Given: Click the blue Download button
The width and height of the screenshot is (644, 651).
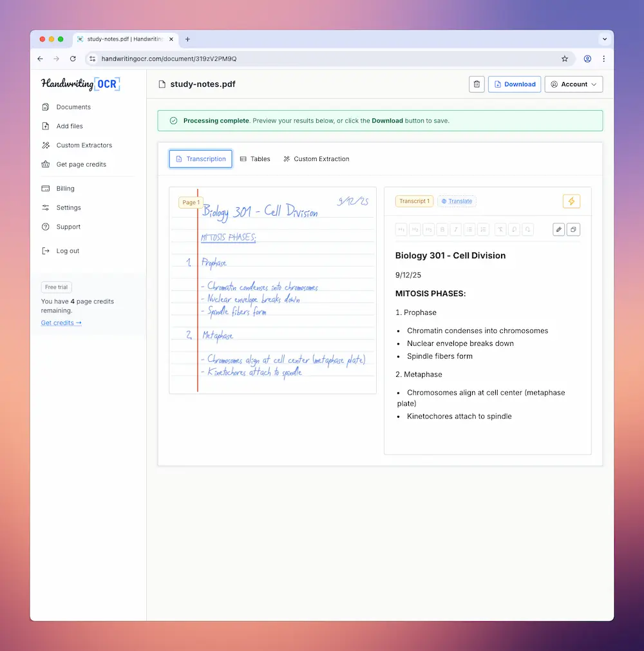Looking at the screenshot, I should (x=514, y=84).
